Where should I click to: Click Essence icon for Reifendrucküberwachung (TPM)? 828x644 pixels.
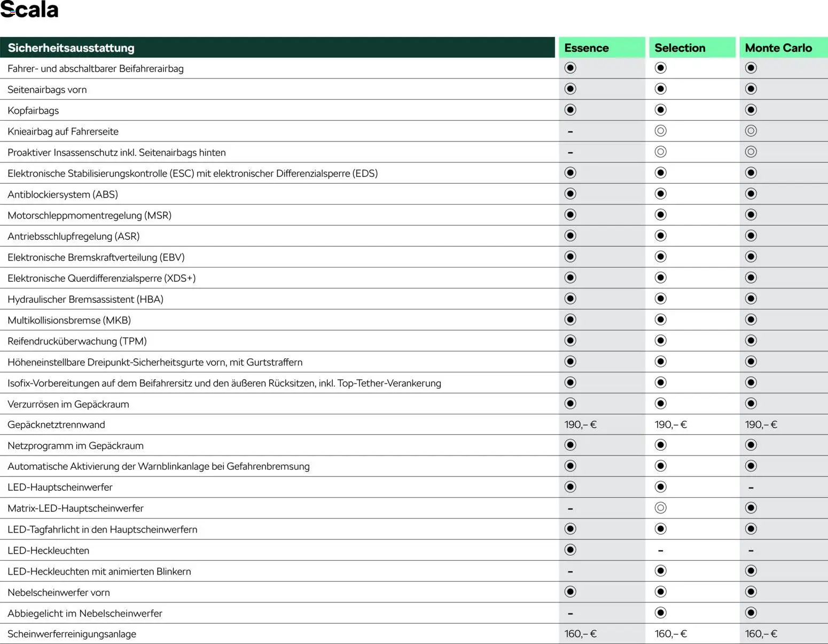coord(570,341)
